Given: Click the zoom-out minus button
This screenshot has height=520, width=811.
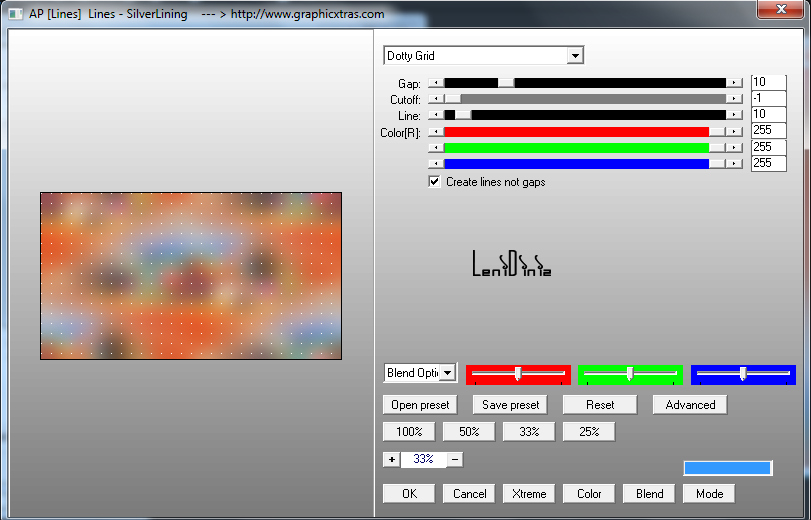Looking at the screenshot, I should tap(454, 459).
